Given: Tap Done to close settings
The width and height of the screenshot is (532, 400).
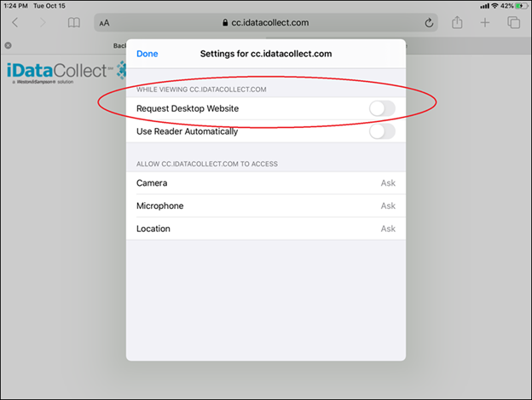Looking at the screenshot, I should (147, 54).
